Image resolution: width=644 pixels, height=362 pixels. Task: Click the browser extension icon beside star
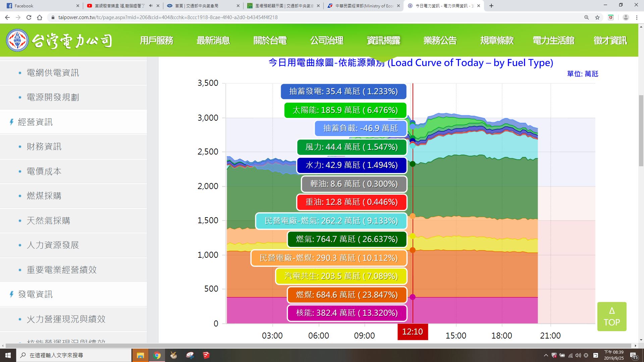pos(611,17)
